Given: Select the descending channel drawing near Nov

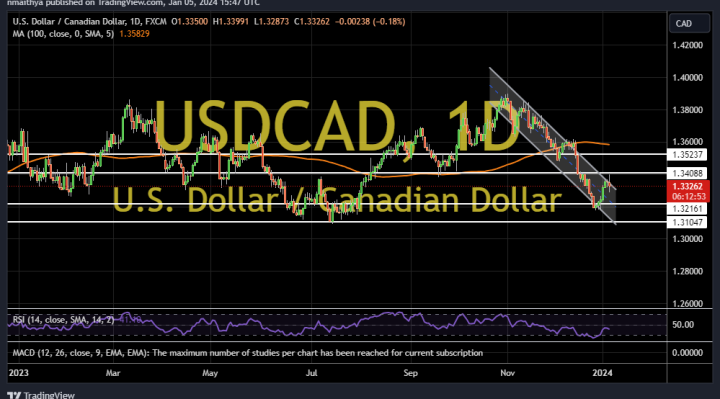Looking at the screenshot, I should (552, 146).
